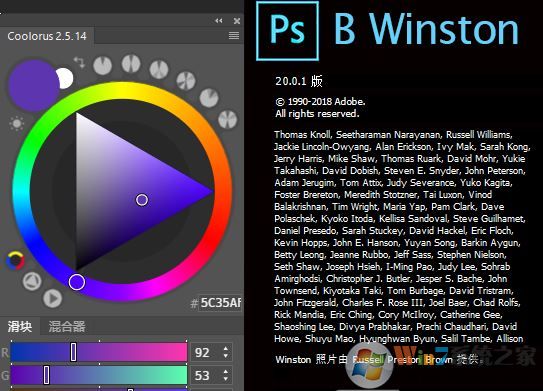543x391 pixels.
Task: Click the triangle shape mode button
Action: click(32, 281)
